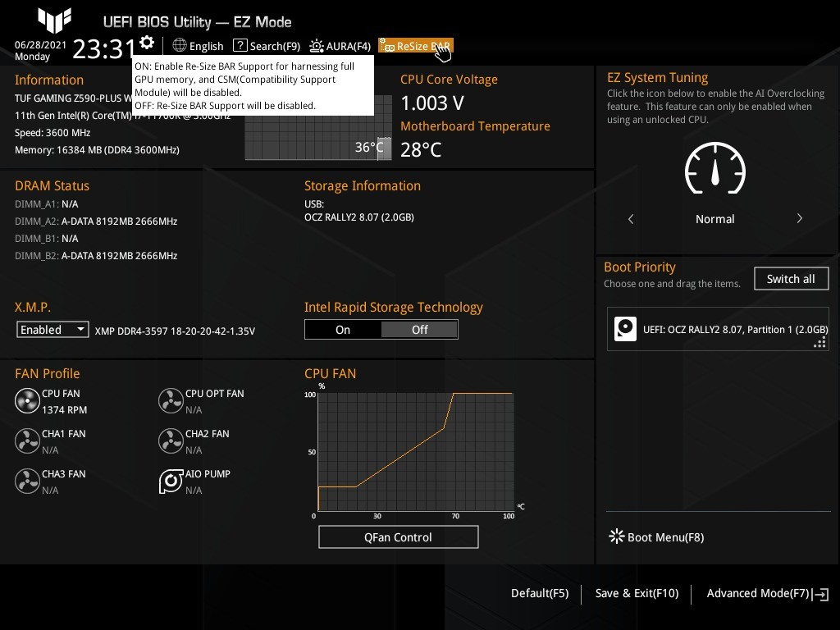Click the Advanced Mode exit arrow icon
Viewport: 840px width, 630px height.
[820, 594]
